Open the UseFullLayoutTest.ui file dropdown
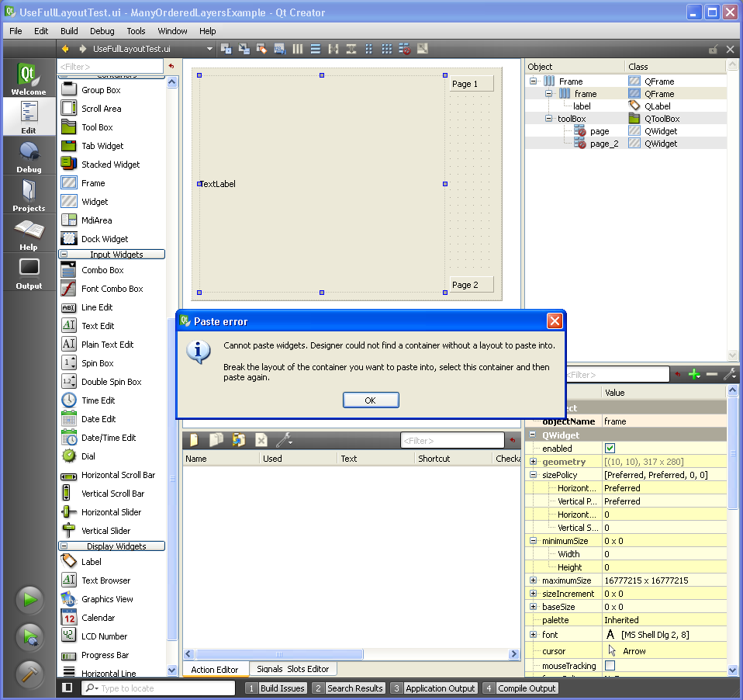Screen dimensions: 743x700 (x=209, y=49)
